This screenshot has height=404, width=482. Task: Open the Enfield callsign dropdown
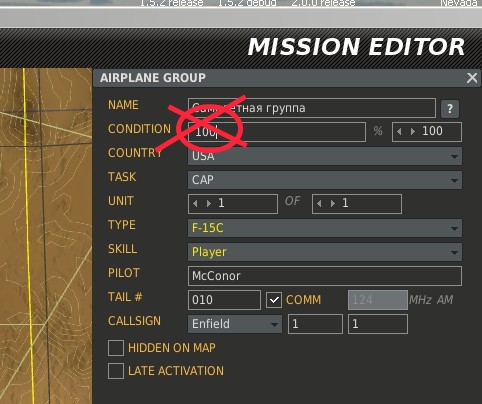(x=235, y=324)
